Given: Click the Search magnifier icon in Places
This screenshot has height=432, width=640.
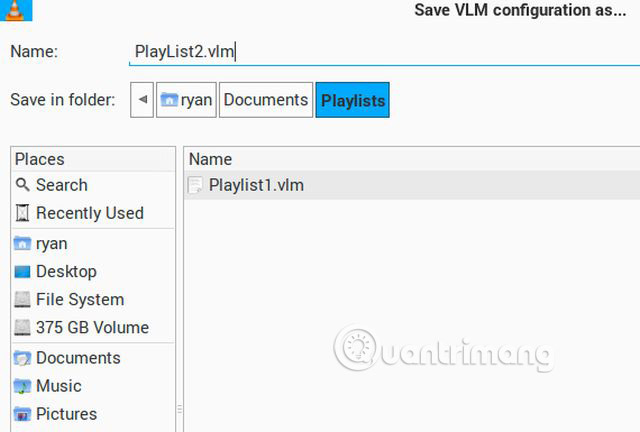Looking at the screenshot, I should click(23, 185).
